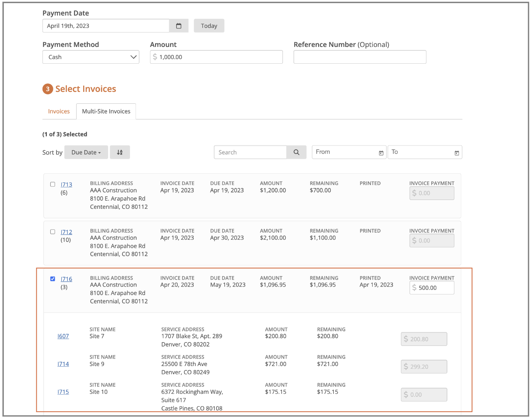Viewport: 532px width, 420px height.
Task: Click the Site 10 name text
Action: pyautogui.click(x=98, y=392)
